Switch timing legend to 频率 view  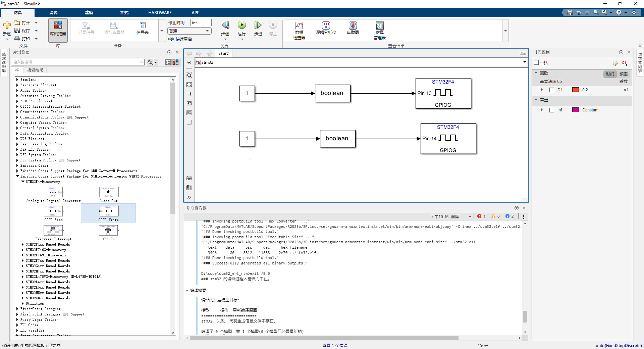[x=623, y=74]
